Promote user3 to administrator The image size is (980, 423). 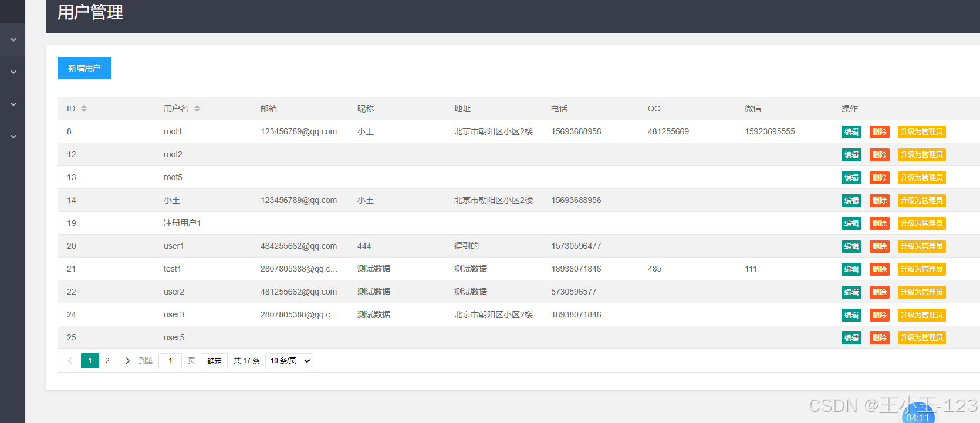[922, 315]
